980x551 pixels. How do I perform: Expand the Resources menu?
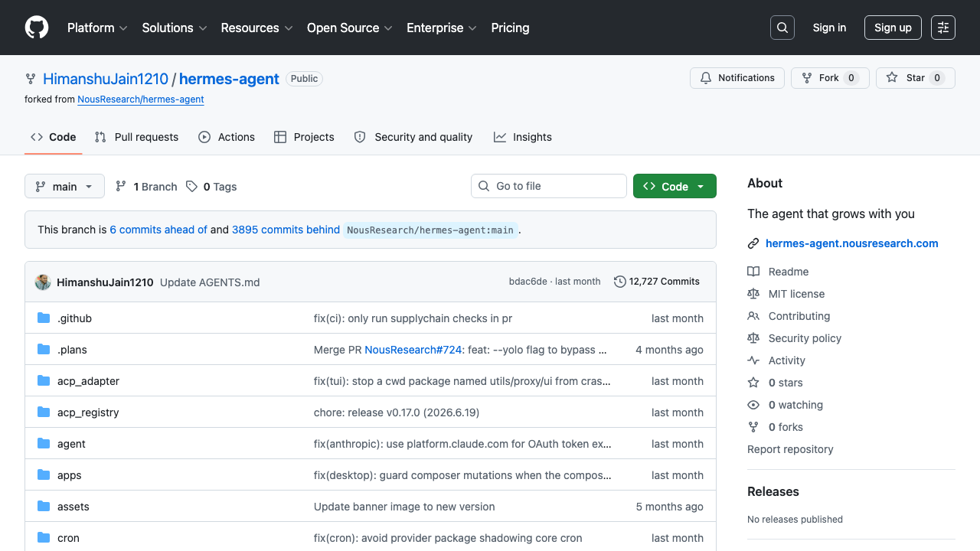point(257,28)
